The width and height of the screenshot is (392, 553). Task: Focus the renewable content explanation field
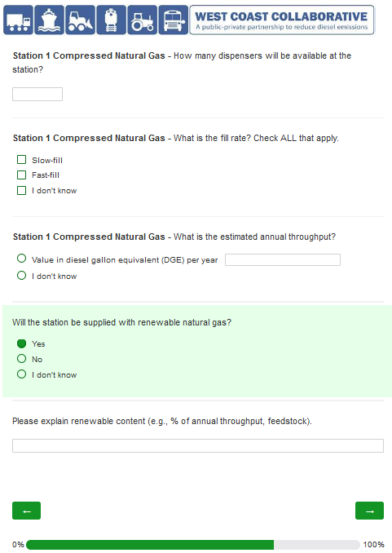coord(198,446)
